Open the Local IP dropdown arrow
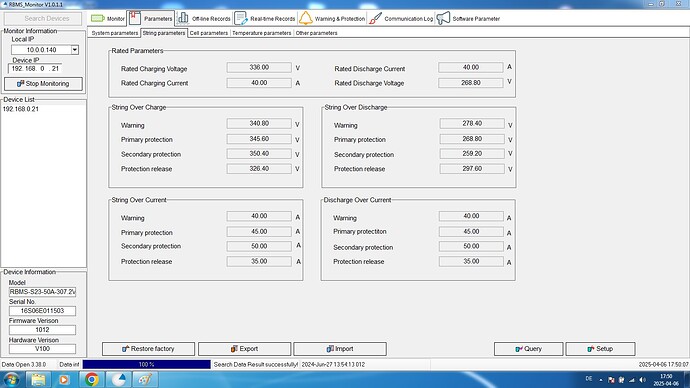The width and height of the screenshot is (690, 388). [x=75, y=50]
